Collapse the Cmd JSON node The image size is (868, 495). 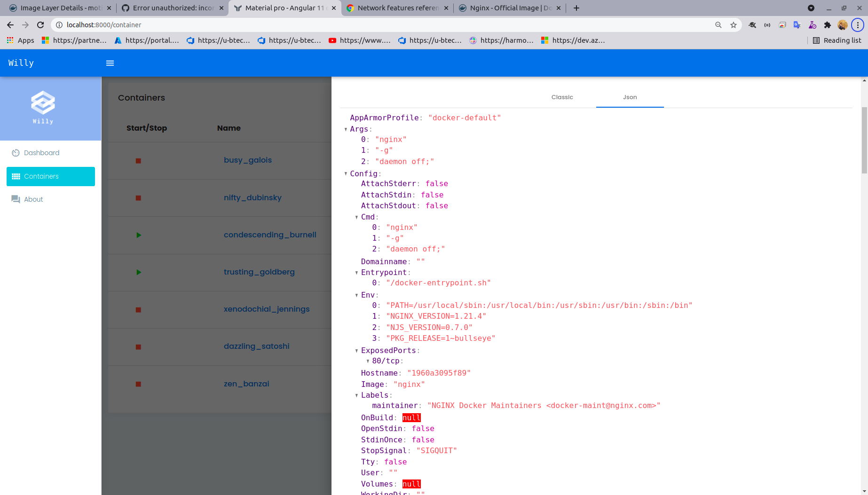click(x=356, y=217)
